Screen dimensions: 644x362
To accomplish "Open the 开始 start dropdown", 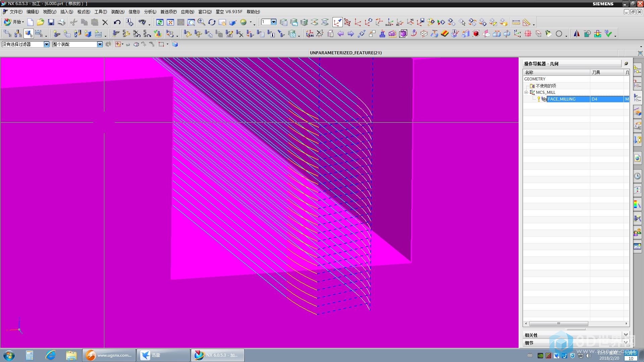I will pos(14,22).
